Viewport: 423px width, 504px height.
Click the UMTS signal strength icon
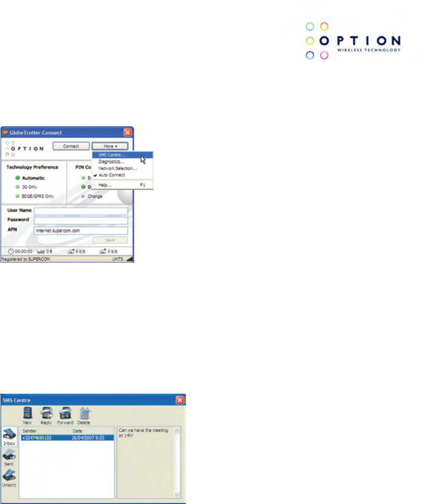pyautogui.click(x=129, y=259)
